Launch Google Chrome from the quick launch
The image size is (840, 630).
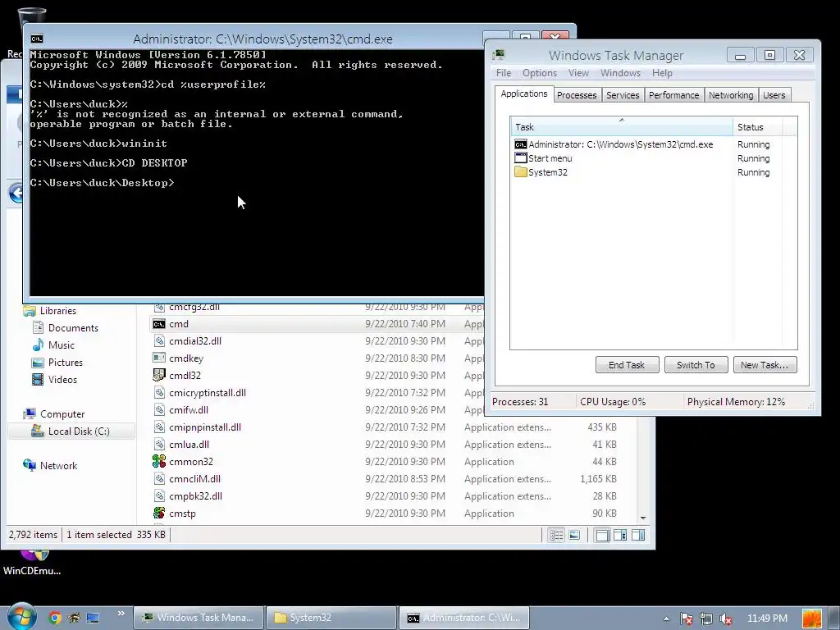pyautogui.click(x=54, y=618)
